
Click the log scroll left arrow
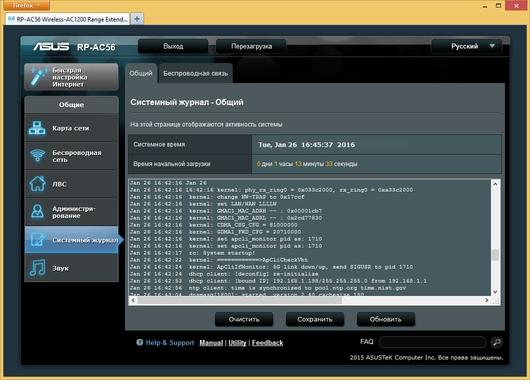click(134, 300)
